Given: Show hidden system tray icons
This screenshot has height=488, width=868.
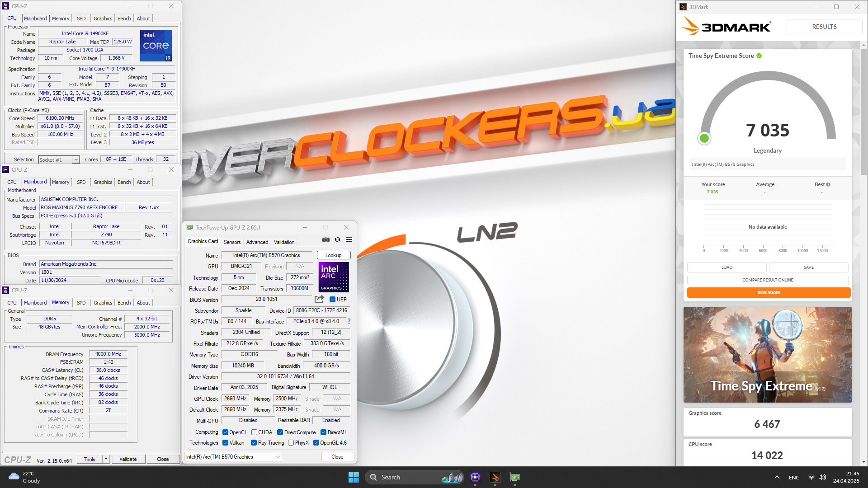Looking at the screenshot, I should [x=777, y=477].
